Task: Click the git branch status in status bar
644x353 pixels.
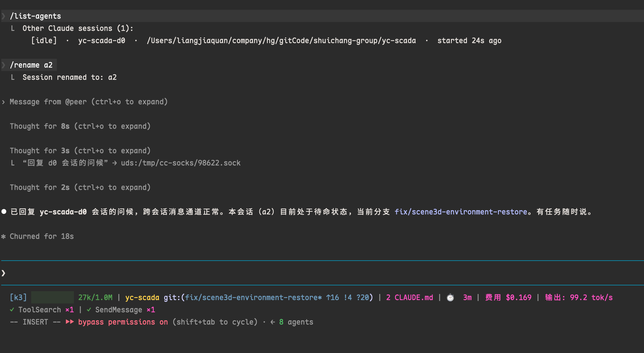Action: [269, 297]
